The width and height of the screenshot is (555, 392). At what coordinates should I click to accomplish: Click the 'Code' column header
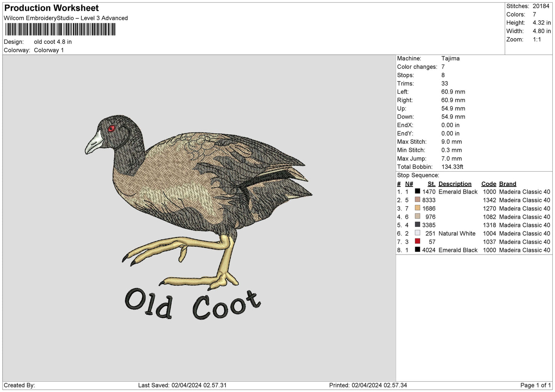489,184
